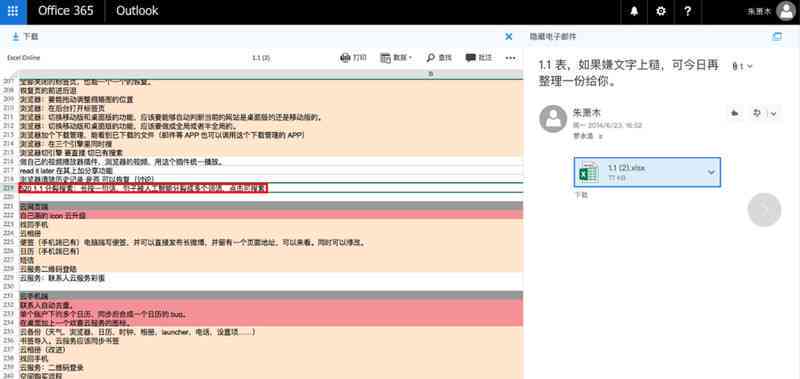Click the reply all icon
Screen dimensions: 800x379
757,113
